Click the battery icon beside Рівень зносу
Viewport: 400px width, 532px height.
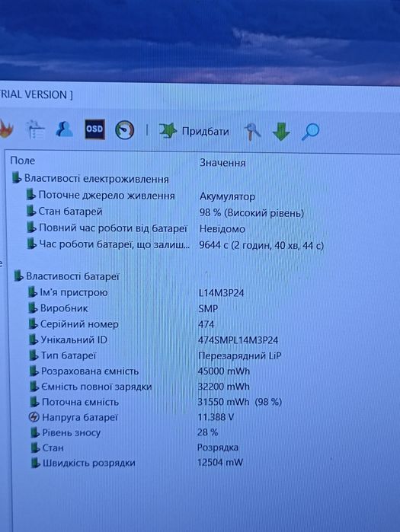35,432
